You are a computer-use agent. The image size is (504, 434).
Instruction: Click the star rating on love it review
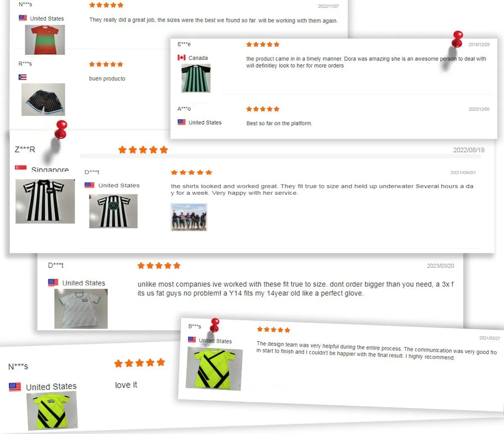point(139,363)
